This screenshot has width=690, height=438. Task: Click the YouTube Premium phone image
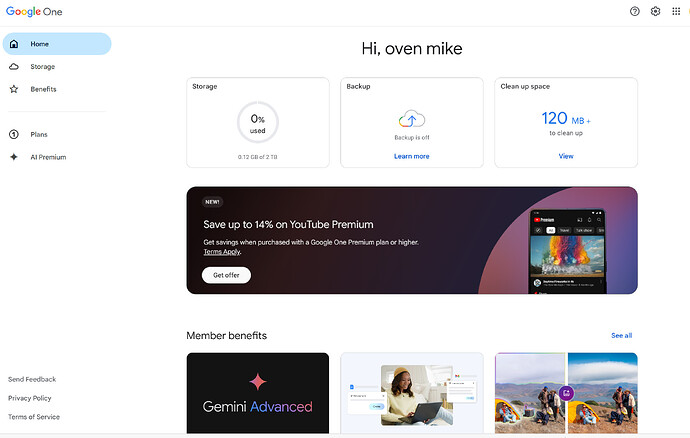point(567,251)
